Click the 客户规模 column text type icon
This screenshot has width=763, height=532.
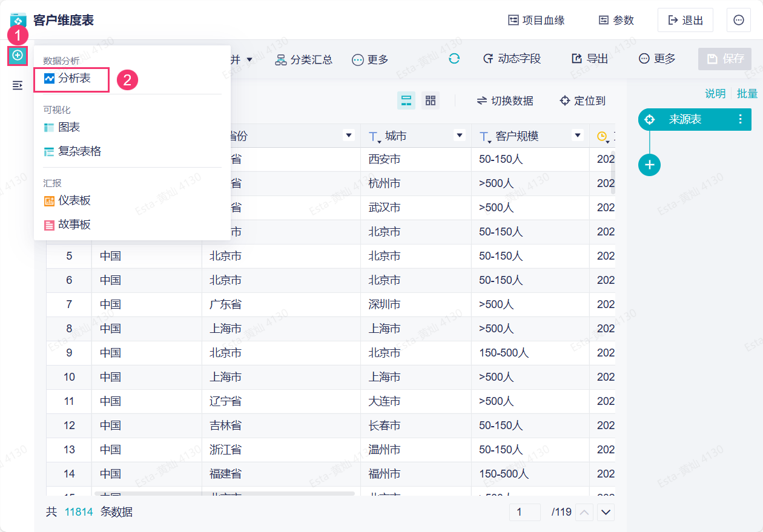point(485,137)
